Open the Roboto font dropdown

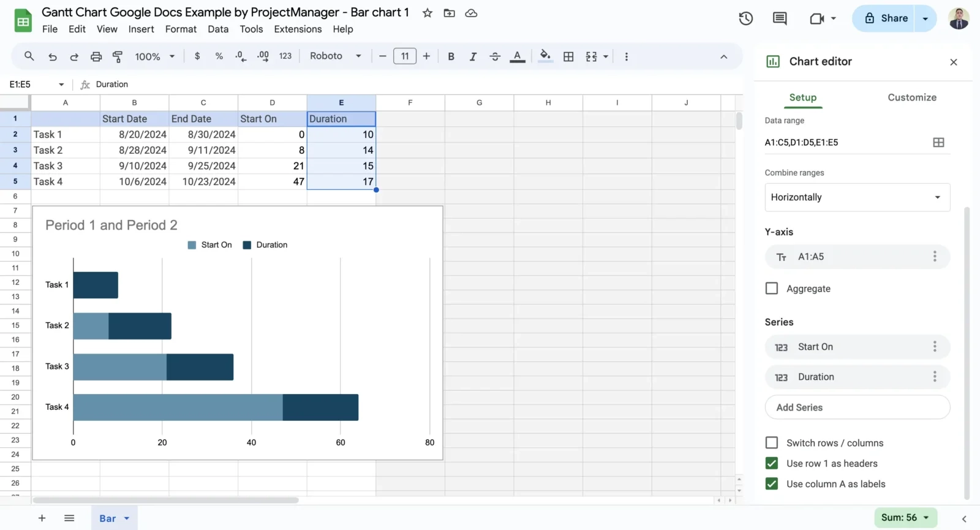[335, 56]
